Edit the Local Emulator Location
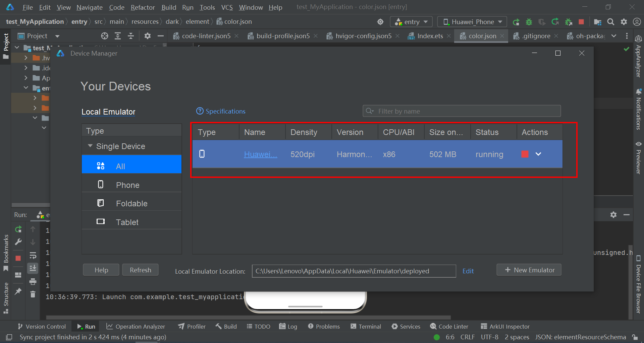Viewport: 644px width, 343px height. coord(468,271)
